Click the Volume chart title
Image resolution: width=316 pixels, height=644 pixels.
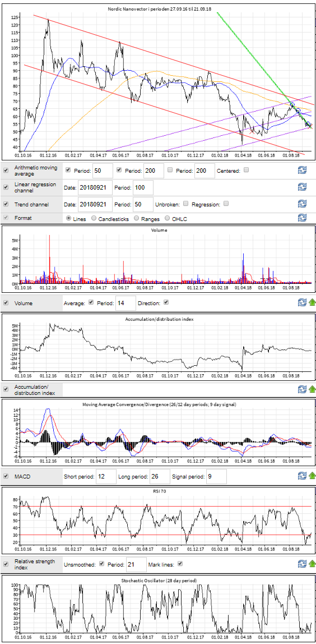point(159,231)
